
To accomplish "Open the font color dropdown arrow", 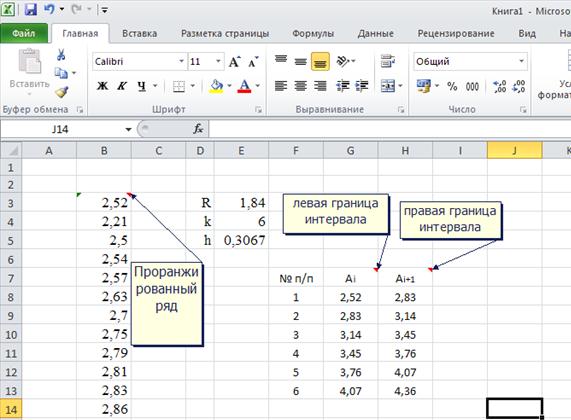I will [257, 86].
